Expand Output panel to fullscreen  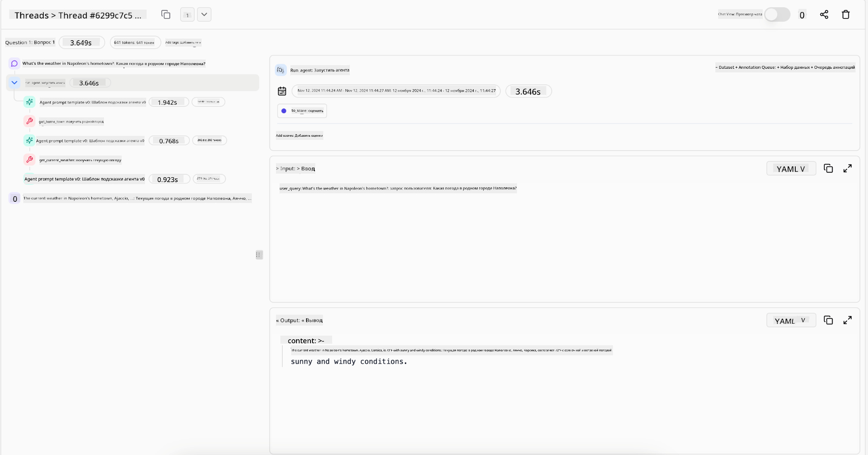point(848,320)
